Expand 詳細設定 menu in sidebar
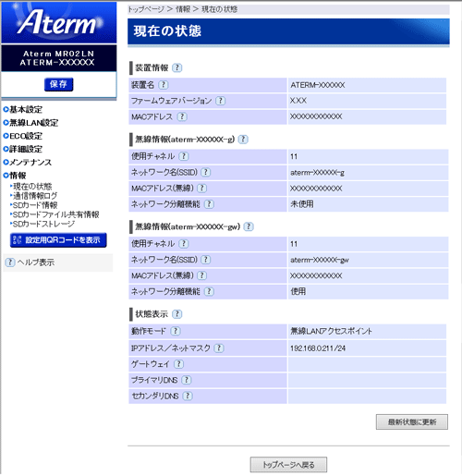462x476 pixels. (23, 149)
